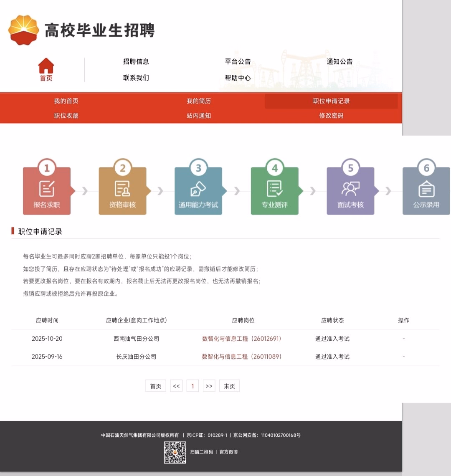Click 末页 last page button
Screen dimensions: 451x476
230,386
